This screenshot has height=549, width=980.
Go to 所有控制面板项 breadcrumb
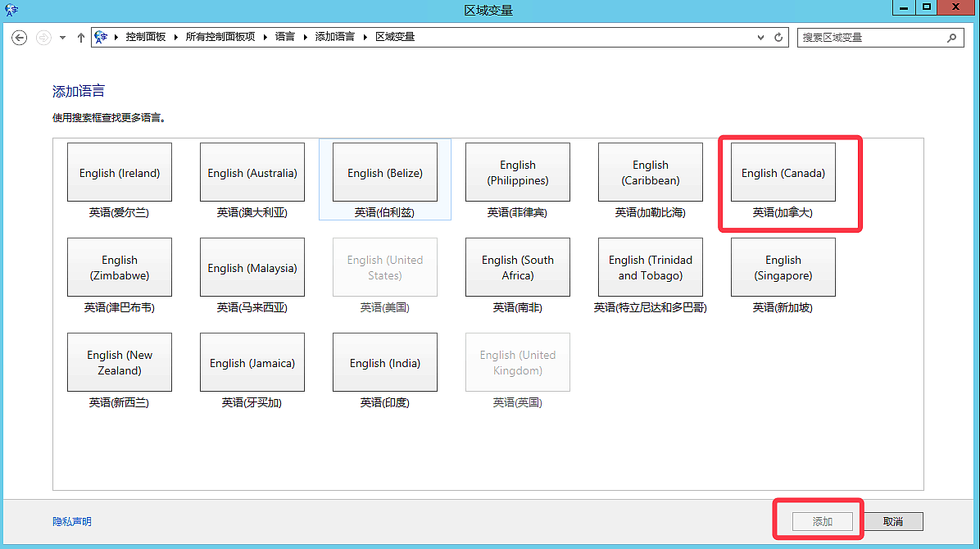pyautogui.click(x=220, y=37)
